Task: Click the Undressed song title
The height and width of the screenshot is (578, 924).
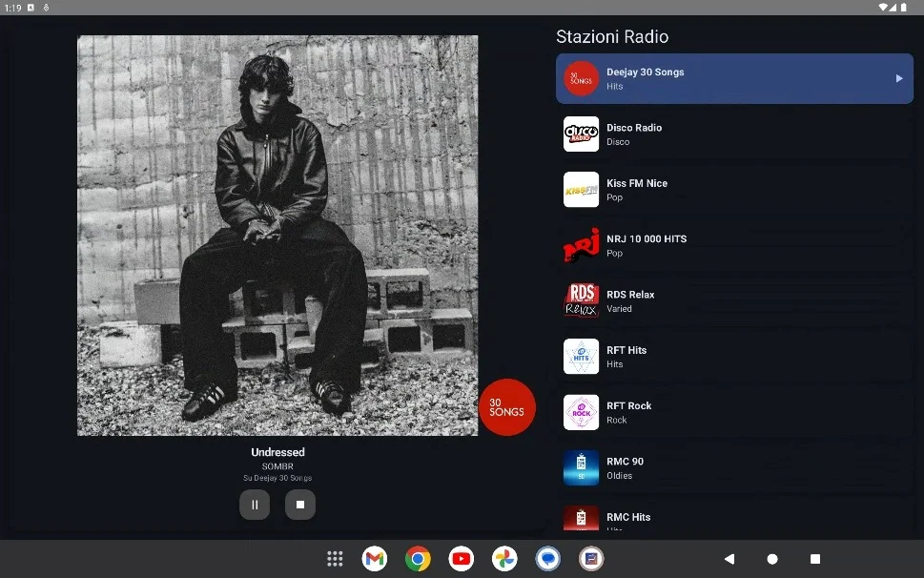Action: pyautogui.click(x=277, y=452)
